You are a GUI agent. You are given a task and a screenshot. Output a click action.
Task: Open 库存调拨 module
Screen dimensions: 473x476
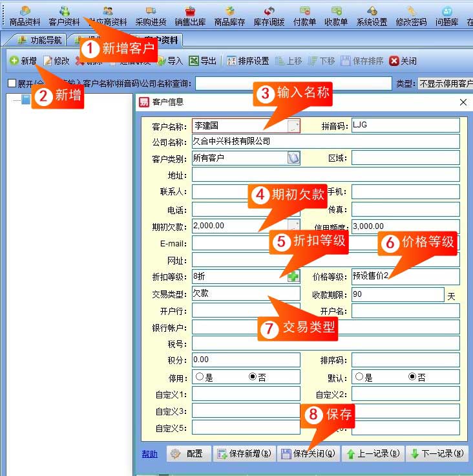[x=269, y=16]
